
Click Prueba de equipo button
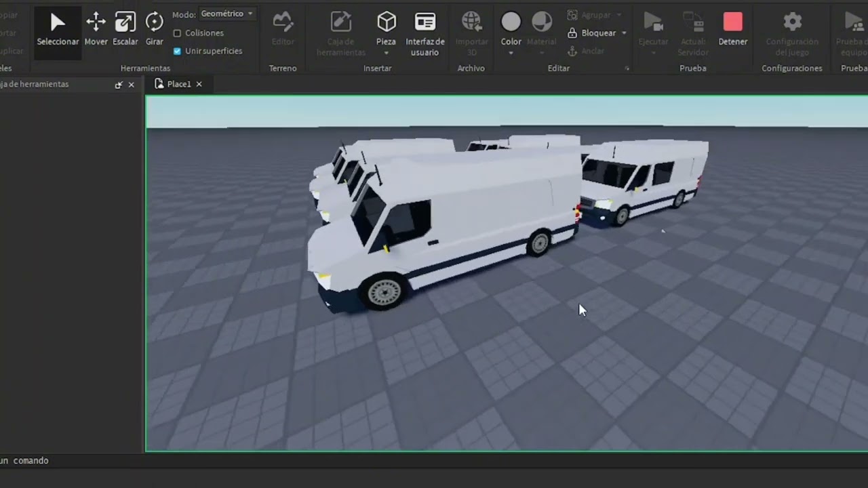[x=852, y=34]
